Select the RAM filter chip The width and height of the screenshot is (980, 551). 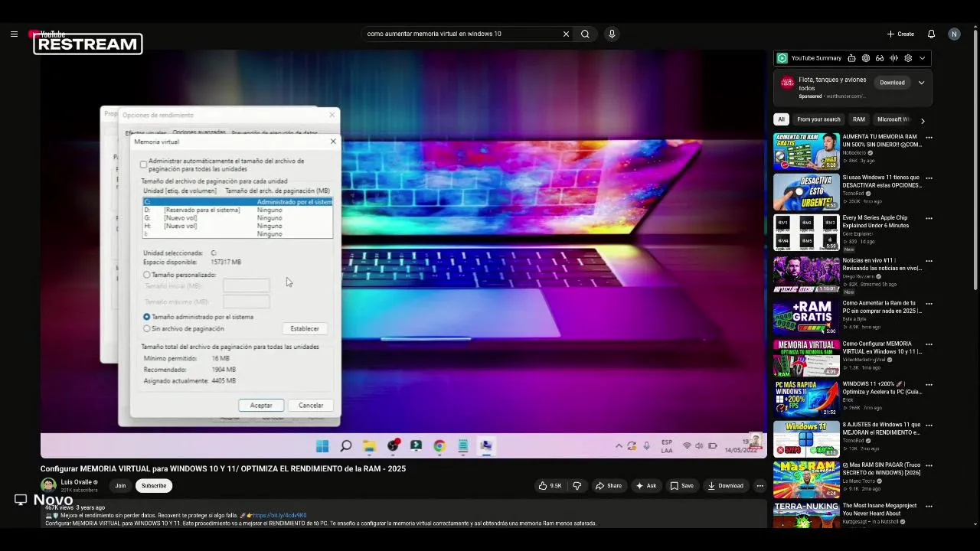point(859,119)
